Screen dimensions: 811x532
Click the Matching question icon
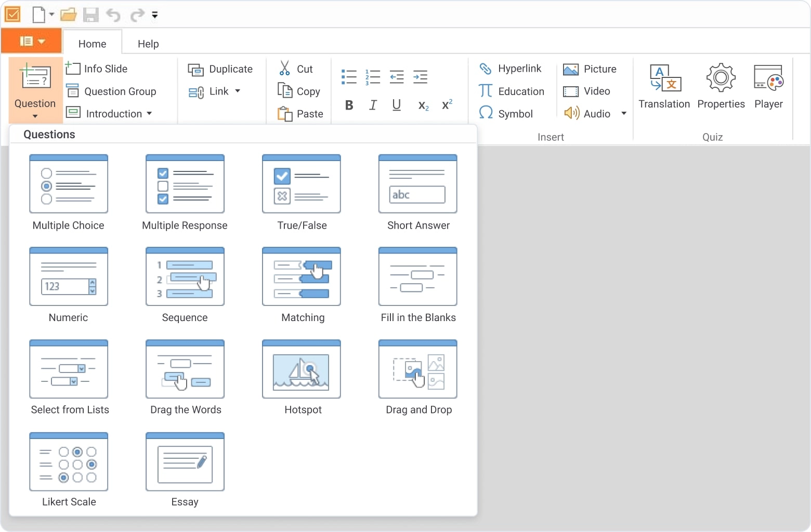(302, 277)
